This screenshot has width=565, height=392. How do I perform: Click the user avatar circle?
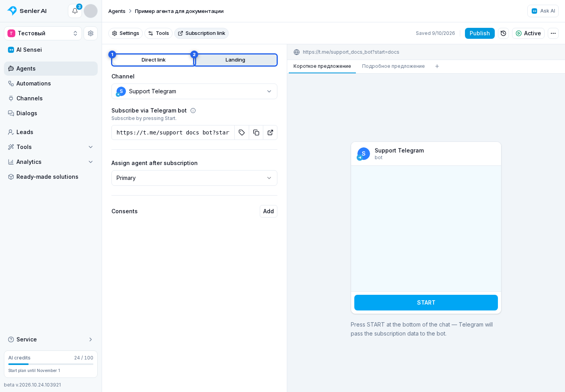click(91, 11)
